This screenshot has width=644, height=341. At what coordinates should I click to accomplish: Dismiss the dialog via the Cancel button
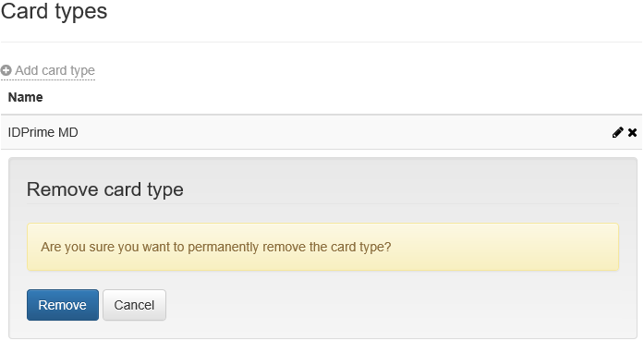pos(134,305)
